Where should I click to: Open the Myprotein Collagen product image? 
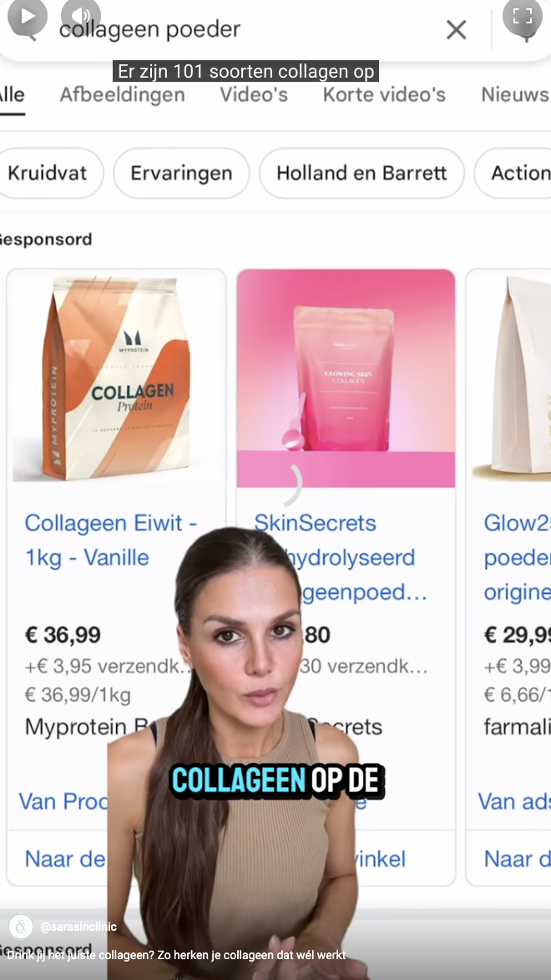pos(116,378)
